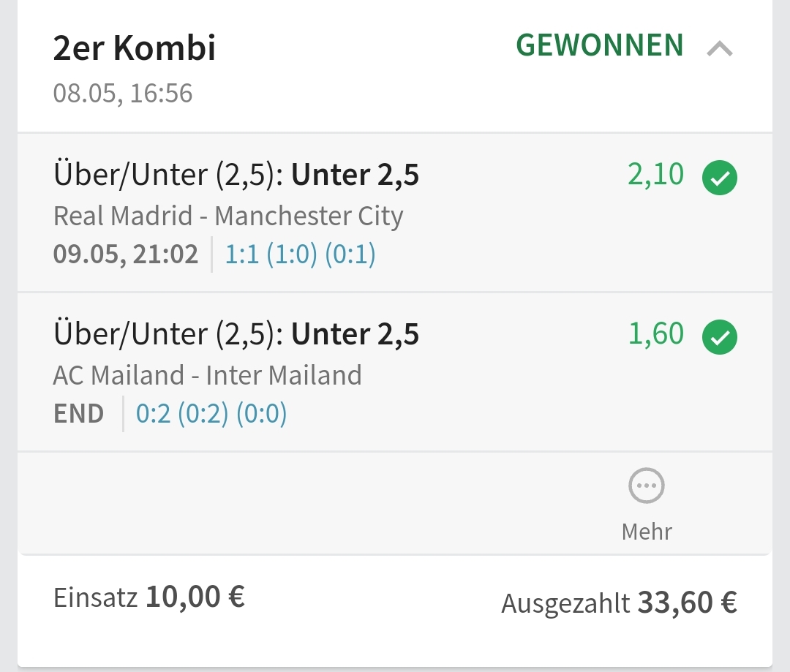Click the 0:2 (0:2) (0:0) score

pyautogui.click(x=211, y=414)
